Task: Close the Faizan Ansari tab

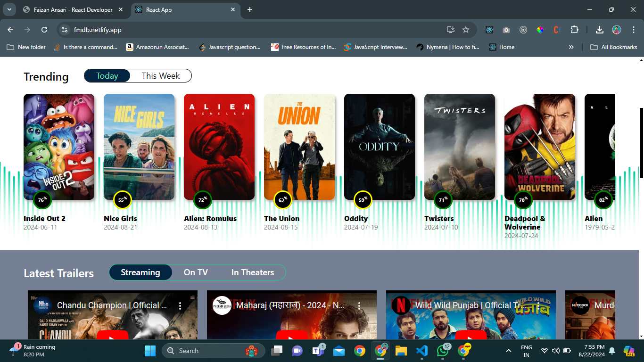Action: coord(121,9)
